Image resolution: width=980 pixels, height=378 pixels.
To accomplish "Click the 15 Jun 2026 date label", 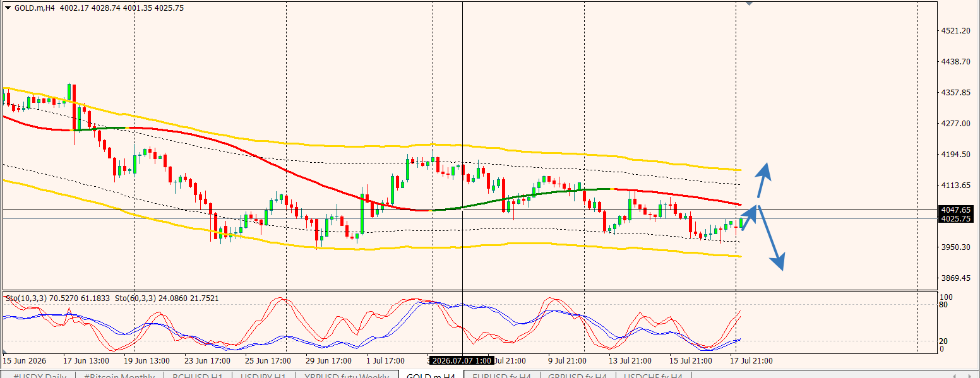I will [x=25, y=361].
